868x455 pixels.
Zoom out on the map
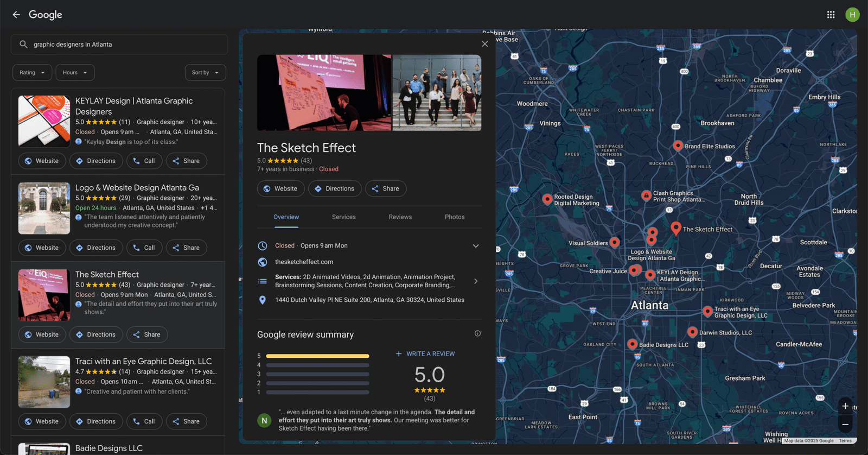coord(845,425)
